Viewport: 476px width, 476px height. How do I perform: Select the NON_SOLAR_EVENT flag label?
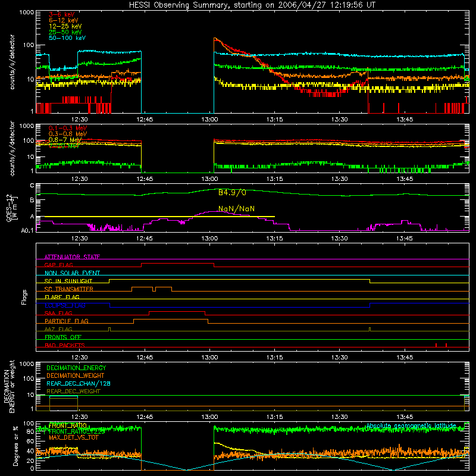coord(72,273)
